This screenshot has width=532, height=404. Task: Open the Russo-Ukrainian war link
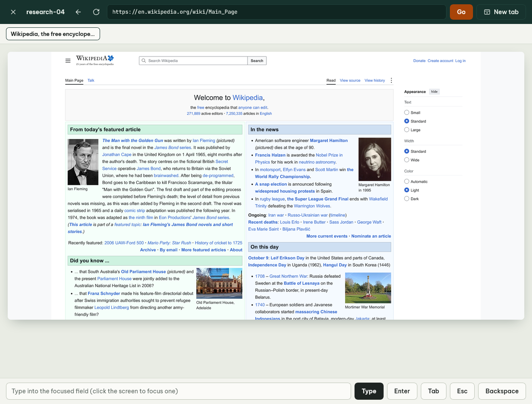pos(307,215)
